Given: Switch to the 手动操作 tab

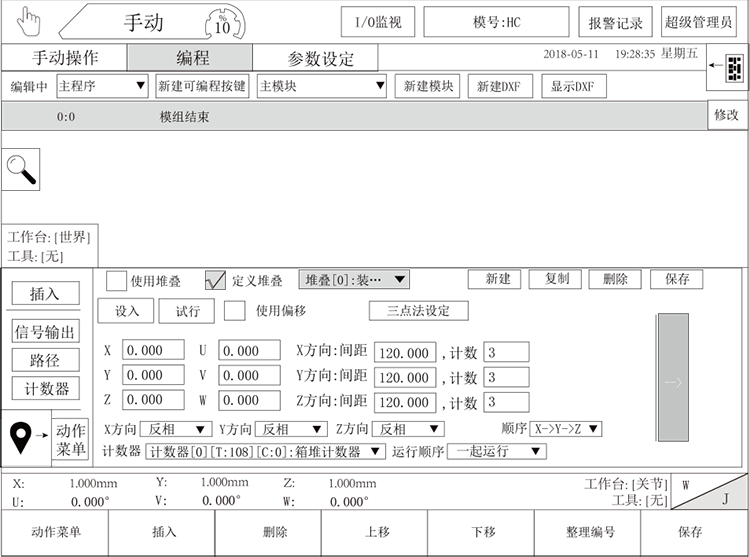Looking at the screenshot, I should 65,58.
